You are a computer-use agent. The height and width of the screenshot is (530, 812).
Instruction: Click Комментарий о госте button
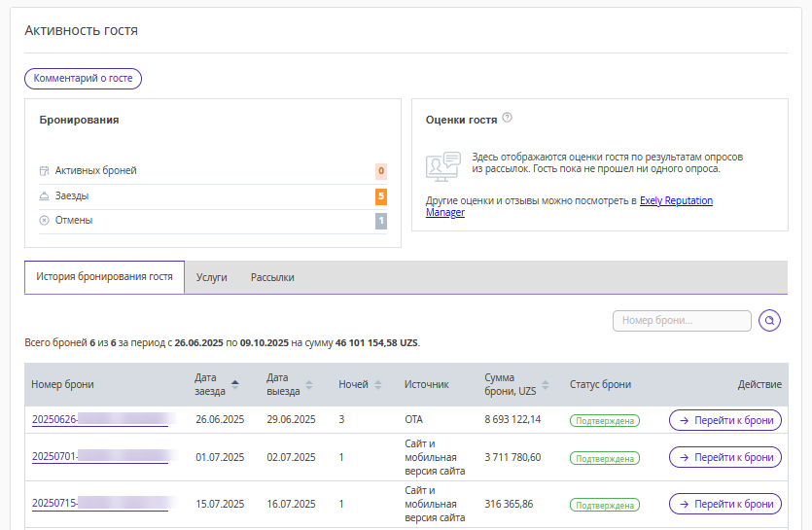83,79
